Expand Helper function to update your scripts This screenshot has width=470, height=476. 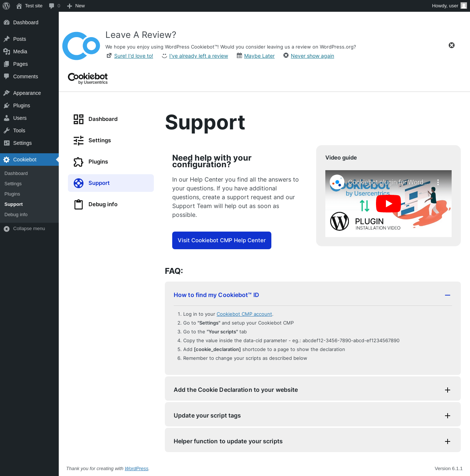point(448,441)
